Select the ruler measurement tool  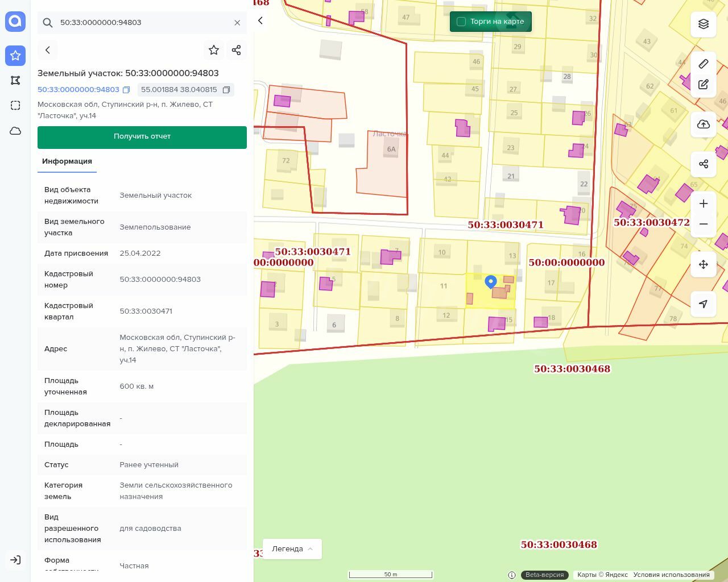click(703, 64)
